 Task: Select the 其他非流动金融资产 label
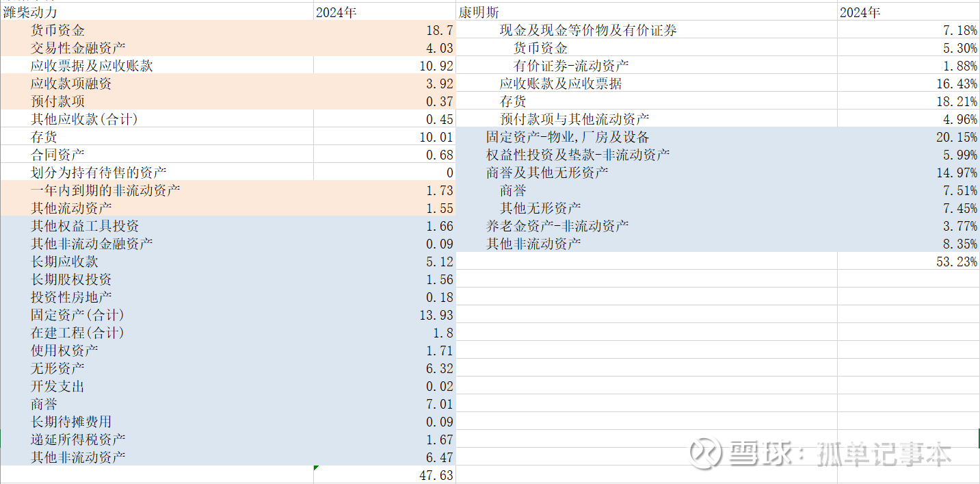[92, 244]
